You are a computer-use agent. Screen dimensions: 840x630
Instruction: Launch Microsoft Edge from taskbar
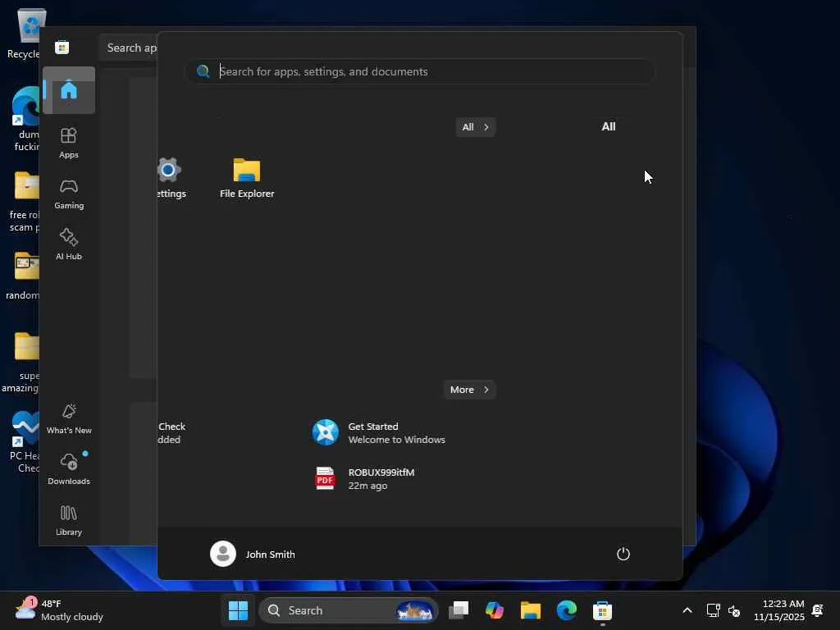tap(566, 610)
